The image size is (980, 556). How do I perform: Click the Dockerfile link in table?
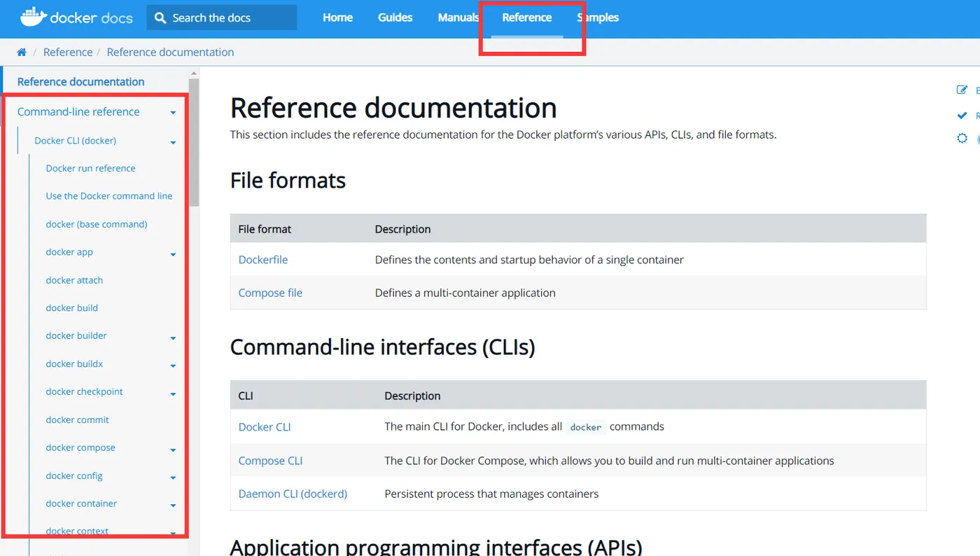coord(263,260)
